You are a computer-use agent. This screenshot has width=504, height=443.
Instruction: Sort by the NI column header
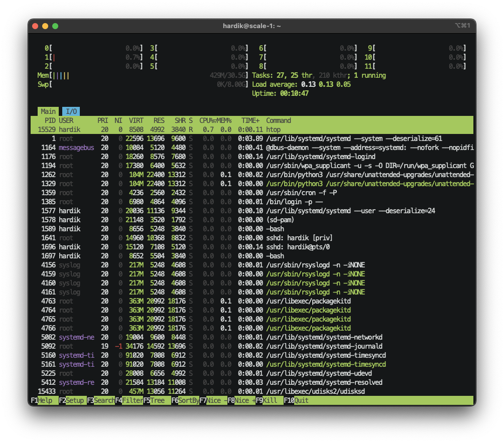tap(118, 120)
